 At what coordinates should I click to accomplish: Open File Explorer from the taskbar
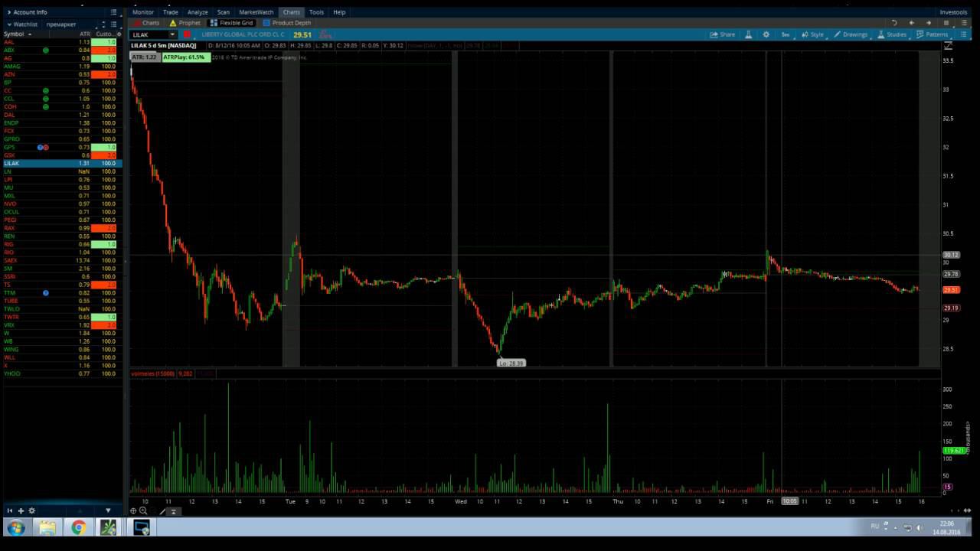pyautogui.click(x=47, y=527)
